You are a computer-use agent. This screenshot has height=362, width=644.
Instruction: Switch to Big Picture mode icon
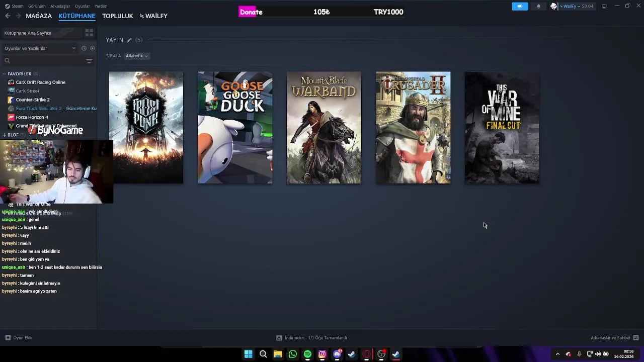click(x=604, y=6)
